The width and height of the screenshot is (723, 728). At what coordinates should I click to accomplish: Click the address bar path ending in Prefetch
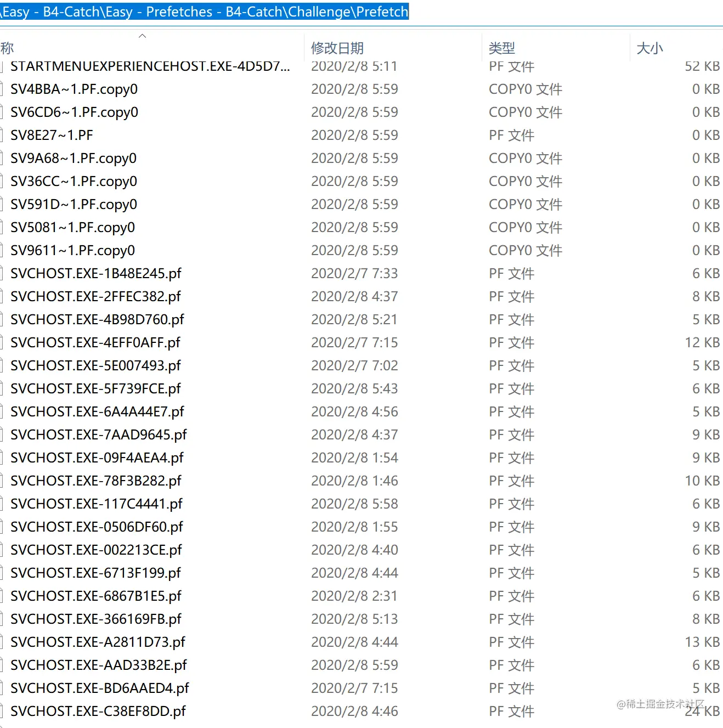click(x=204, y=12)
